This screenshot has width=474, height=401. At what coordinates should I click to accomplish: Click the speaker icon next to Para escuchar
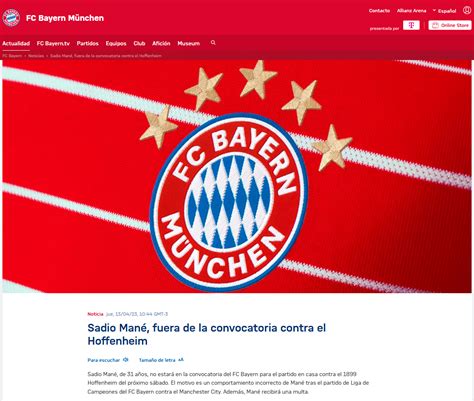[x=126, y=360]
